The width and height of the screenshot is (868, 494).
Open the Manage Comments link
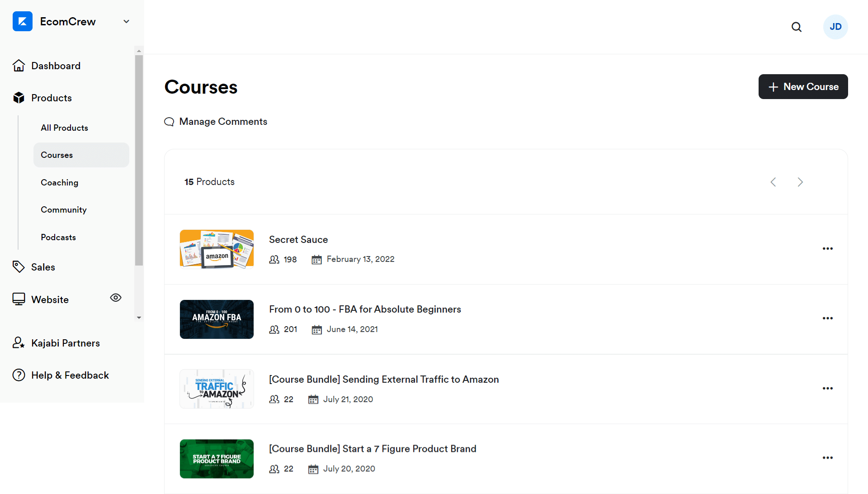coord(223,121)
